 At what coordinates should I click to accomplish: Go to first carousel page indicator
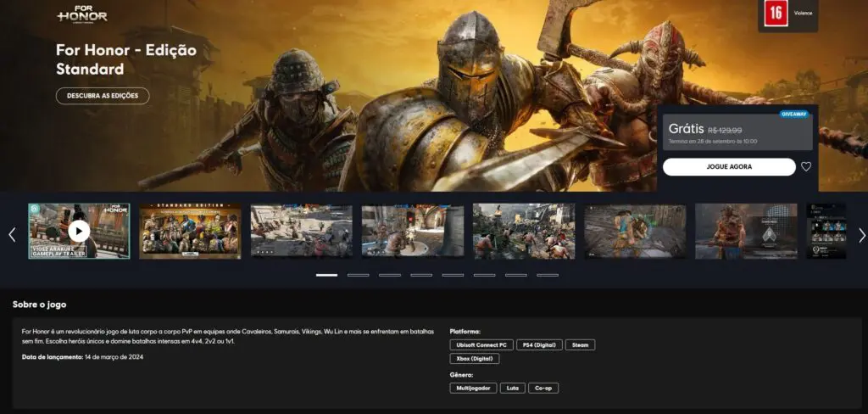pos(326,275)
